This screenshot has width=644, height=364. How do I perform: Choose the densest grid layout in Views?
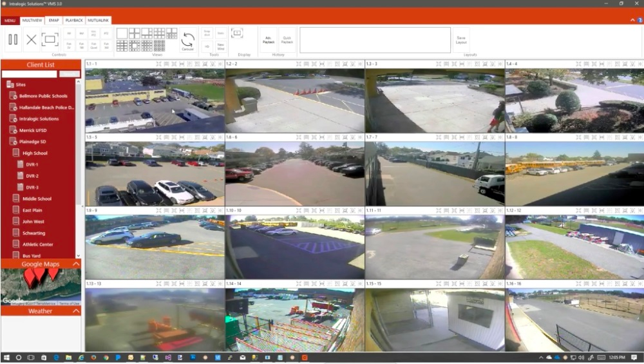pos(159,46)
